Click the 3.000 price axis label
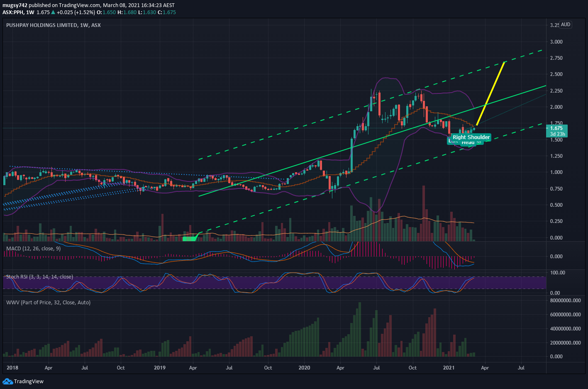This screenshot has height=389, width=588. 556,42
